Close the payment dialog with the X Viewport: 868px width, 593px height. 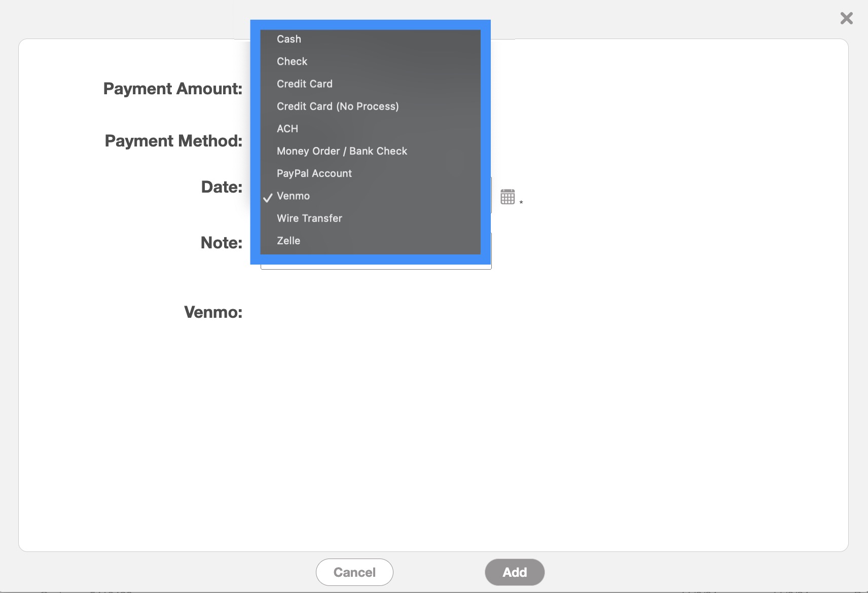click(846, 19)
